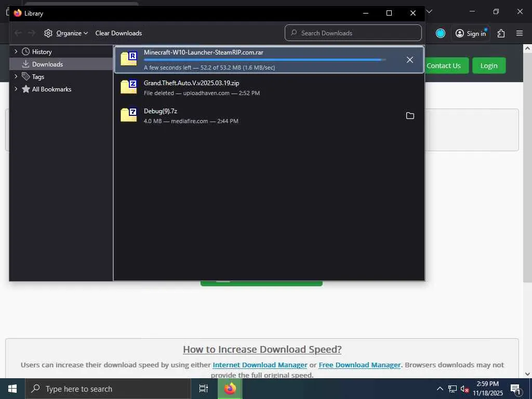The width and height of the screenshot is (532, 399).
Task: Select All Bookmarks in the sidebar
Action: click(x=51, y=89)
